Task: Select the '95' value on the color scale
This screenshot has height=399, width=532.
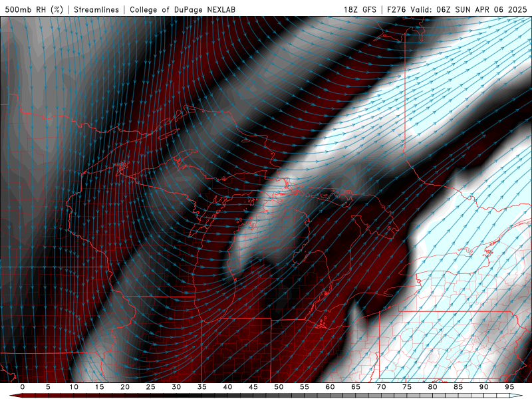Action: pos(509,387)
